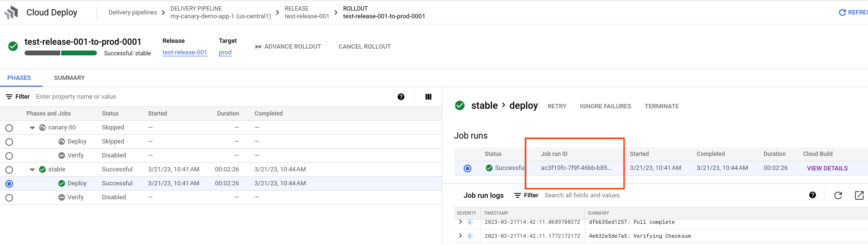Collapse the canary-50 phase tree
Viewport: 868px width, 245px height.
point(32,128)
